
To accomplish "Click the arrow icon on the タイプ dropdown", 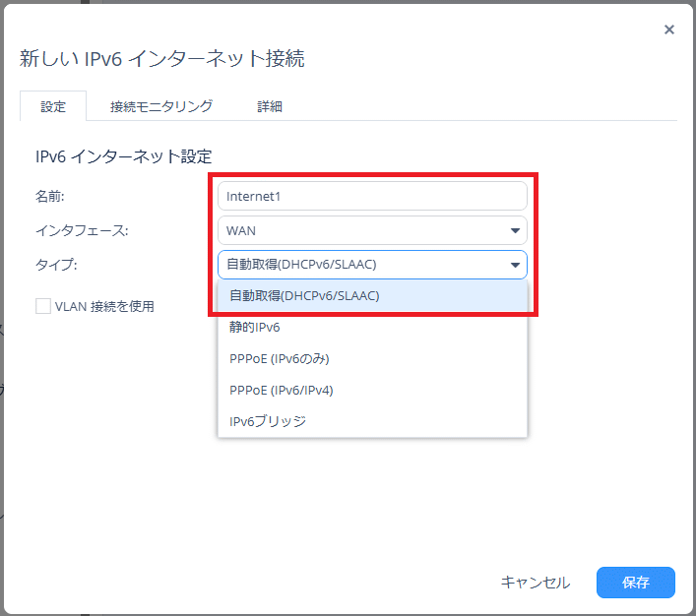I will click(x=515, y=265).
